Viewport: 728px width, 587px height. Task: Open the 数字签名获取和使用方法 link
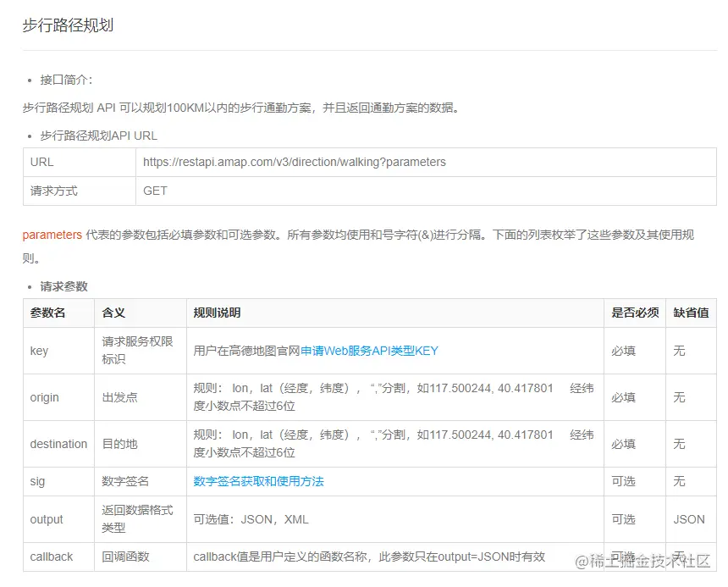[x=258, y=481]
